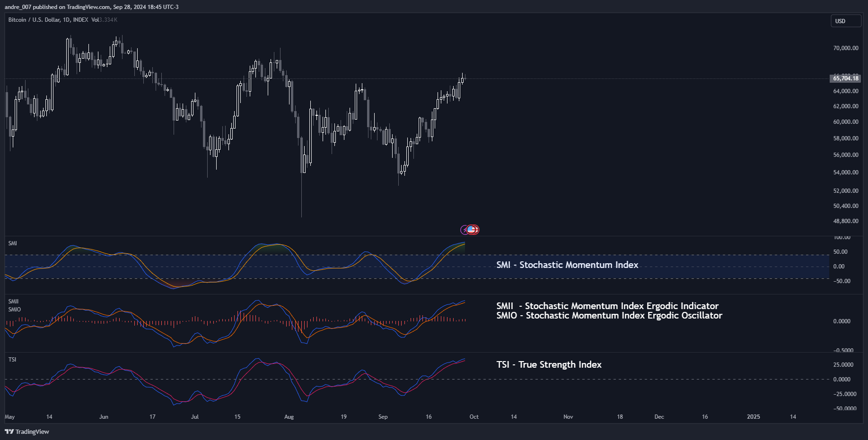
Task: Click the Oct label on time axis
Action: [474, 417]
